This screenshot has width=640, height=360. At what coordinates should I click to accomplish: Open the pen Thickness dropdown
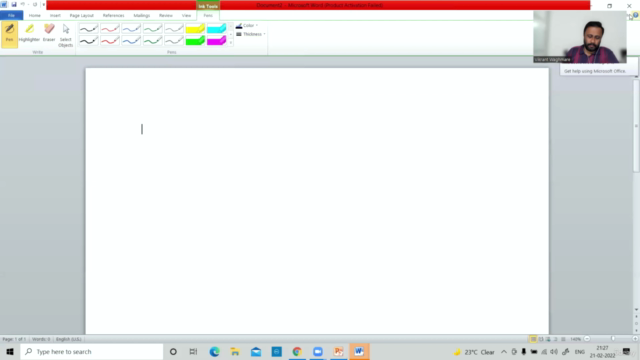pyautogui.click(x=251, y=34)
